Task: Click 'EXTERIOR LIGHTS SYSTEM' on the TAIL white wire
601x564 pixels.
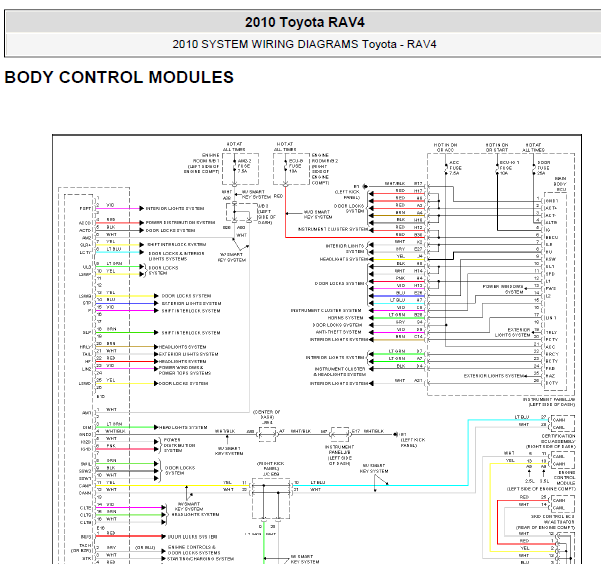Action: 189,354
